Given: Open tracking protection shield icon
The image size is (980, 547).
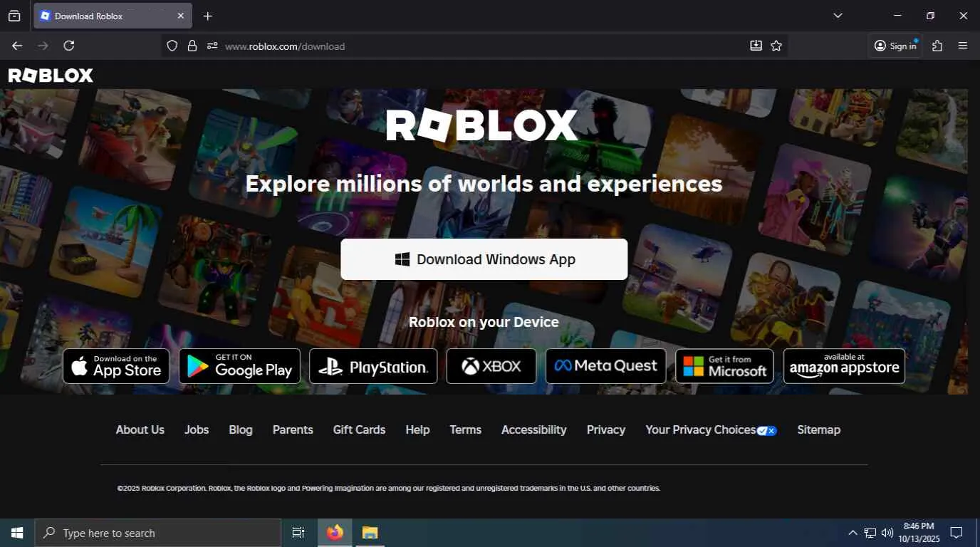Looking at the screenshot, I should [x=172, y=46].
